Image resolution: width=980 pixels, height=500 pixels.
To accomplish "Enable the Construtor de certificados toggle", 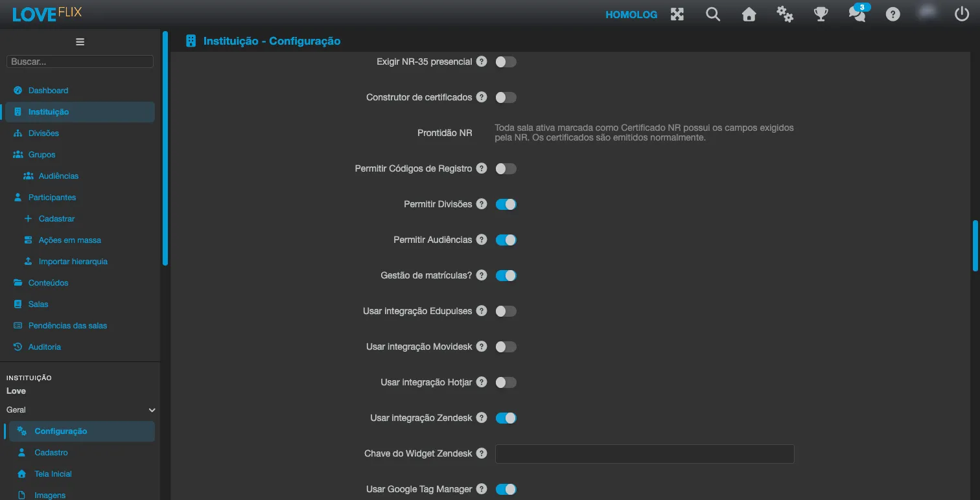I will [x=506, y=97].
